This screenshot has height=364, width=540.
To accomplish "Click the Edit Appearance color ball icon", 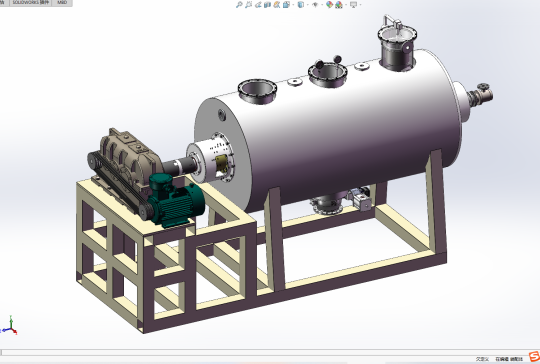I will pos(329,4).
